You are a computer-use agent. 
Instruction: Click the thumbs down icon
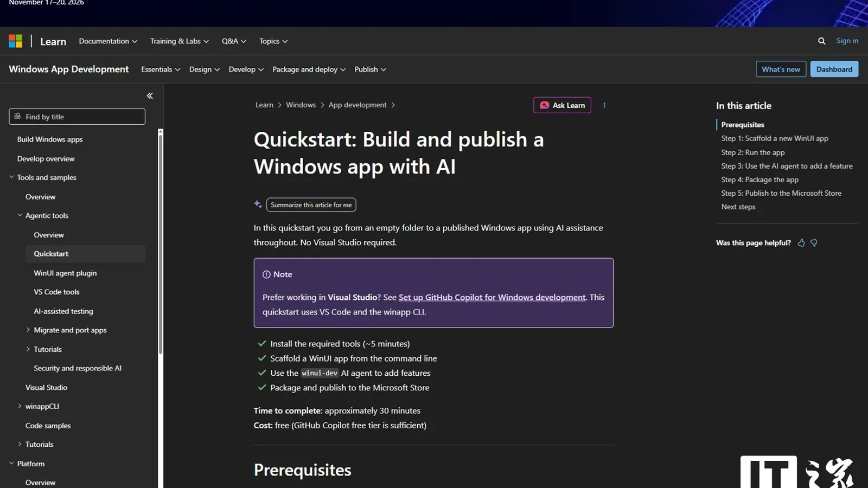tap(814, 243)
